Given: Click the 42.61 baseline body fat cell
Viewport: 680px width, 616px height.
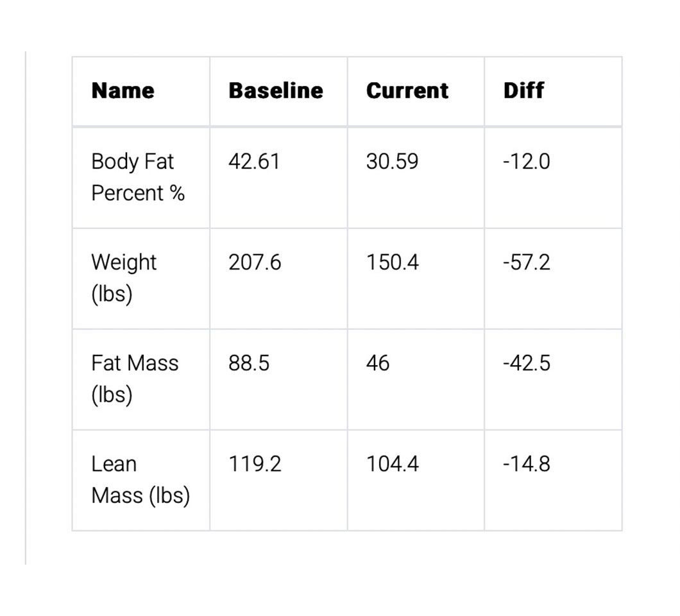Looking at the screenshot, I should [x=255, y=161].
